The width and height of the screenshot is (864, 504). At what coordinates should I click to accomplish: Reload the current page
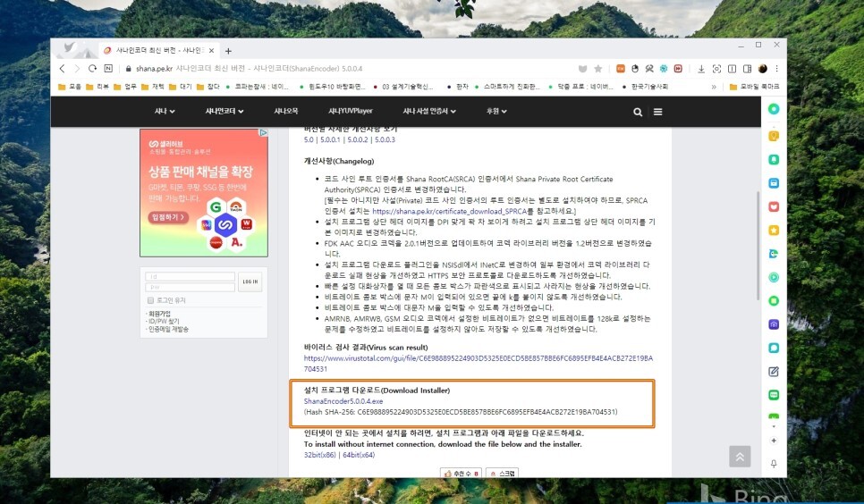pyautogui.click(x=93, y=68)
